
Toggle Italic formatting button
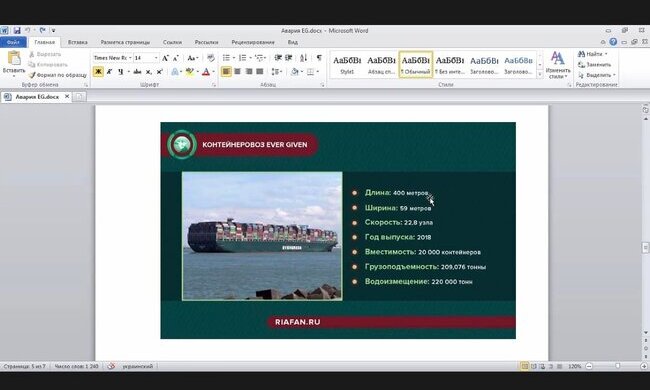tap(109, 72)
